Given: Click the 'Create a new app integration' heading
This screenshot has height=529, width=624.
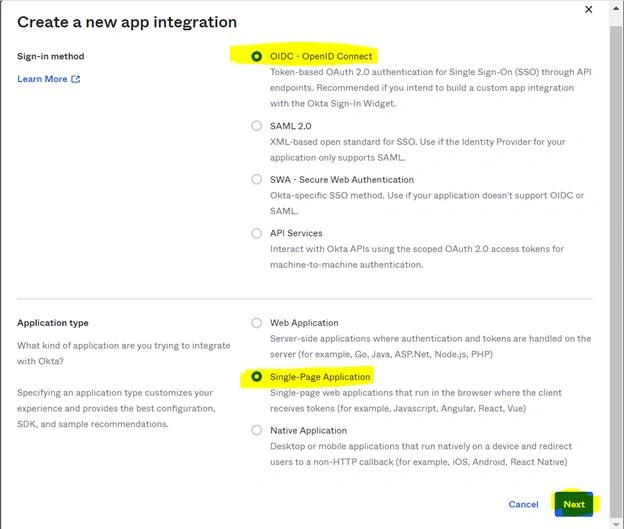Looking at the screenshot, I should [x=127, y=22].
